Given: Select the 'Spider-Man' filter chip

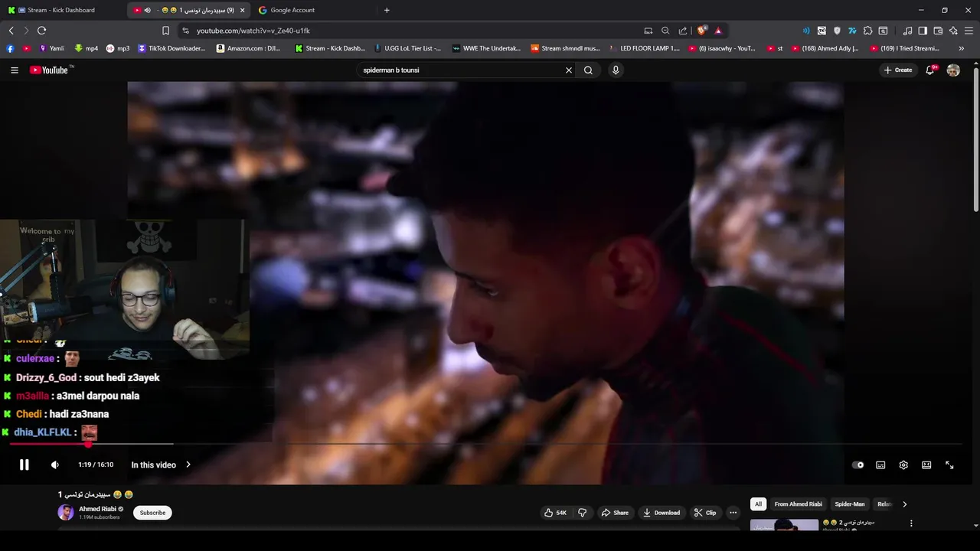Looking at the screenshot, I should 850,504.
